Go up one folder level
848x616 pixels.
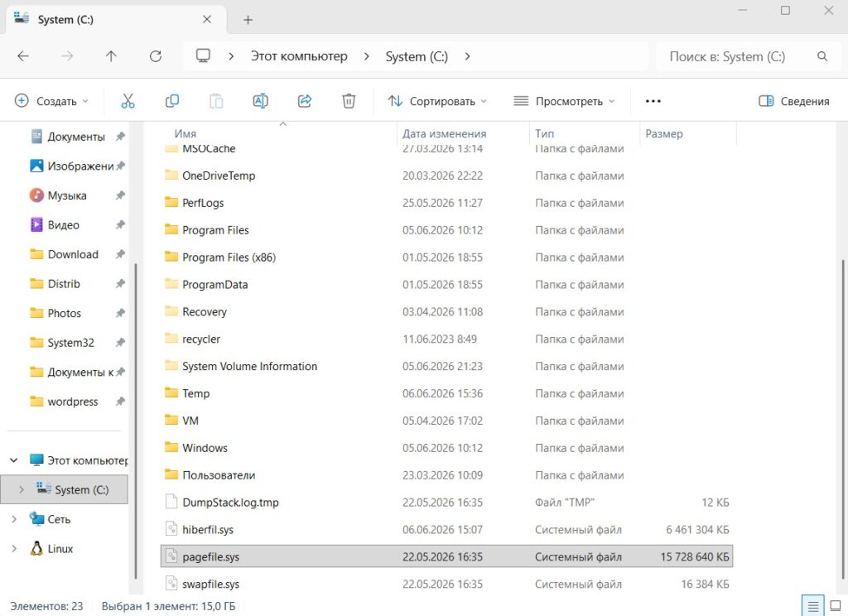pos(111,56)
